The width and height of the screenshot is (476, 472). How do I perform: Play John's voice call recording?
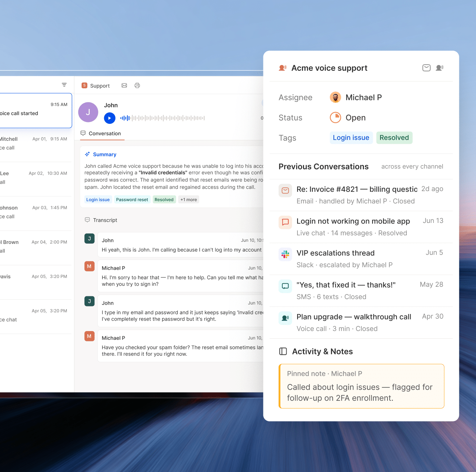click(110, 118)
